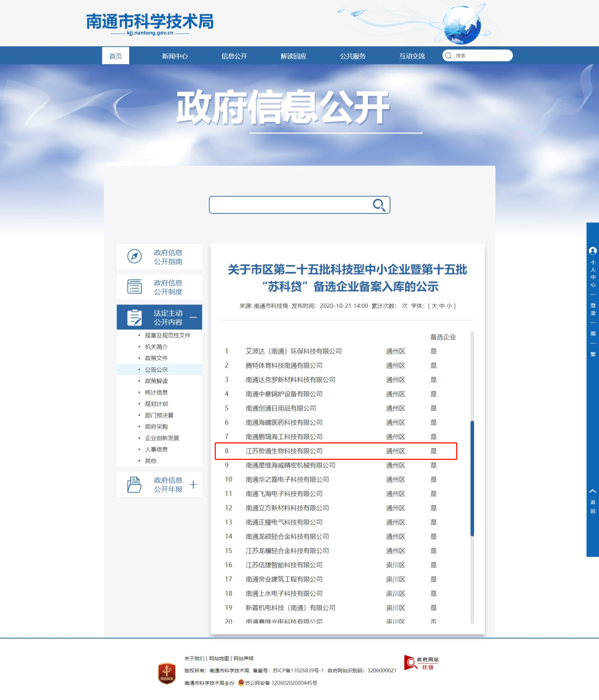
Task: Collapse the 法定主动公开内容 section
Action: [193, 317]
